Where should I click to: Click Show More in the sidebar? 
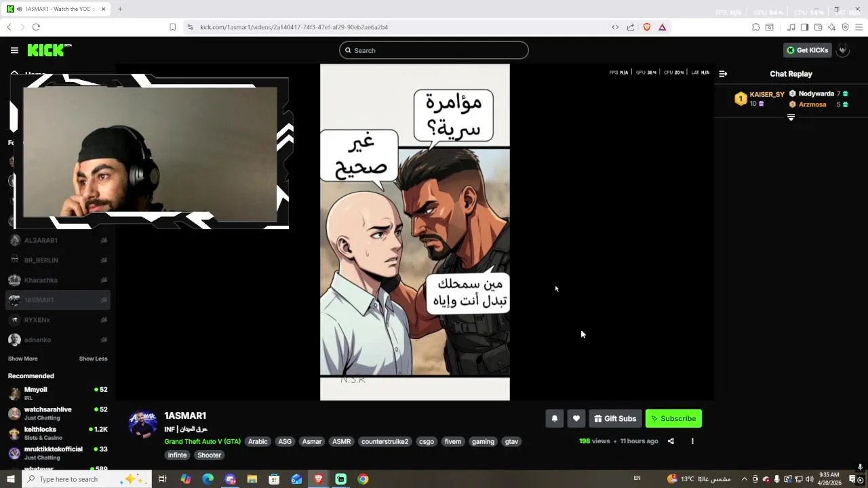click(23, 359)
